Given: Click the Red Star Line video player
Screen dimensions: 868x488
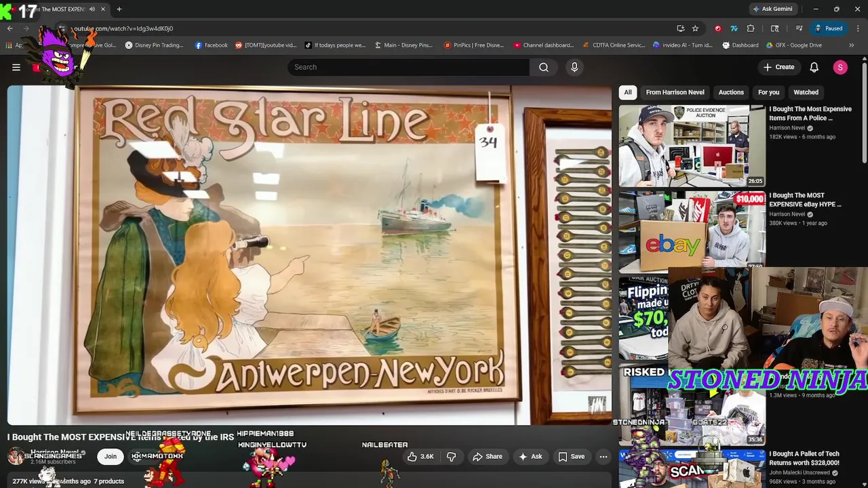Looking at the screenshot, I should [309, 254].
